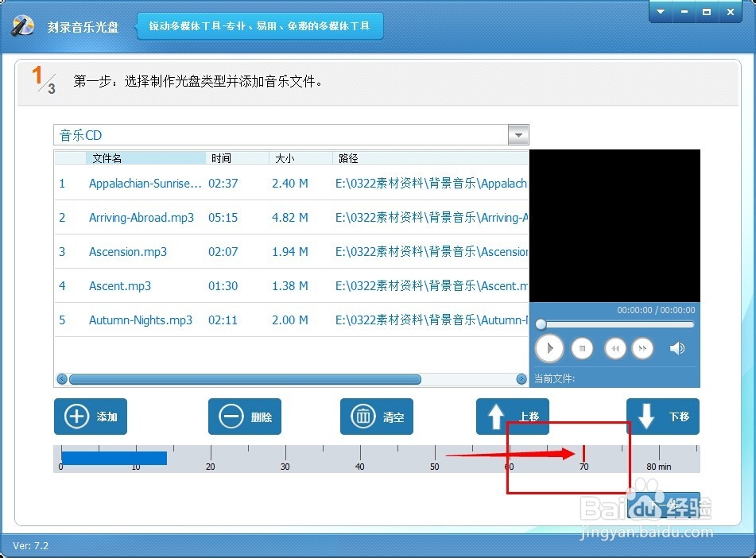
Task: Click the Add (添加) button
Action: [91, 417]
